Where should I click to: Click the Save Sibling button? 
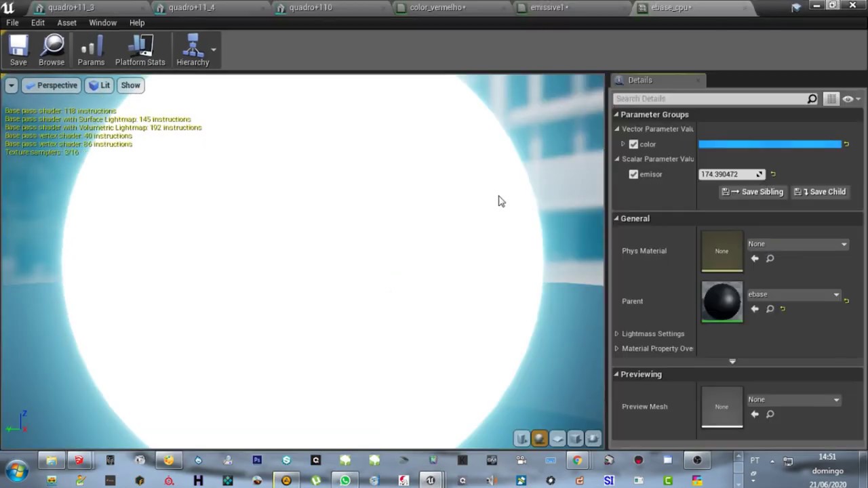coord(753,192)
